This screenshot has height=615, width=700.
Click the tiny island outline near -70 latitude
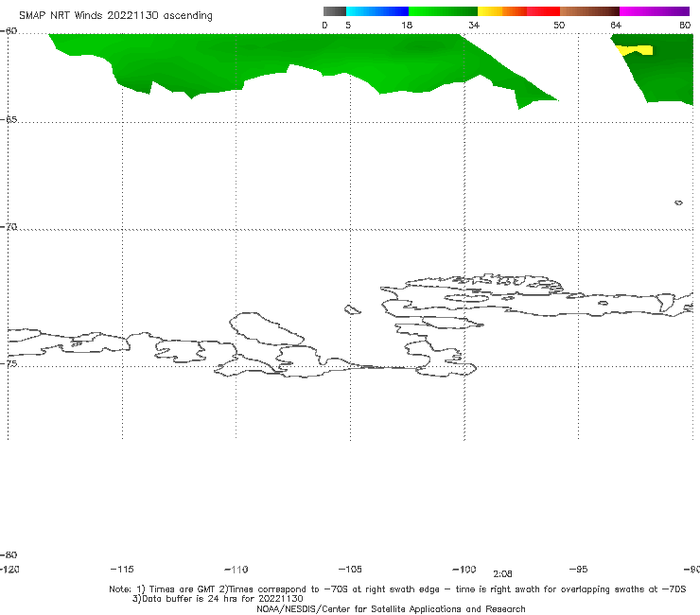[678, 202]
